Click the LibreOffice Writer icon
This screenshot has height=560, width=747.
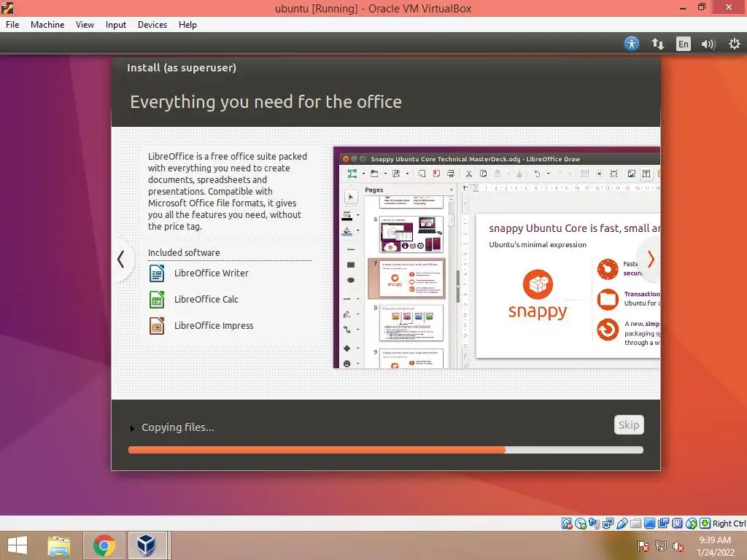pos(157,273)
